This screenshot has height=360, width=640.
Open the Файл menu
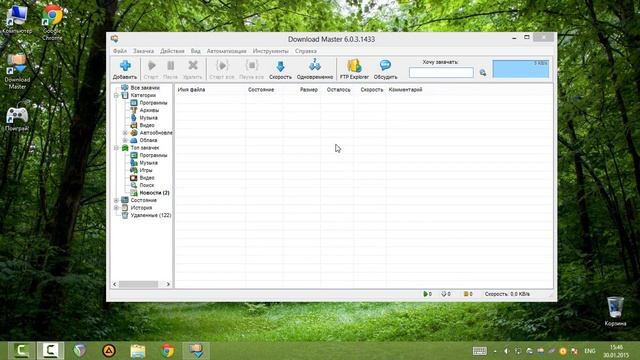pyautogui.click(x=120, y=51)
